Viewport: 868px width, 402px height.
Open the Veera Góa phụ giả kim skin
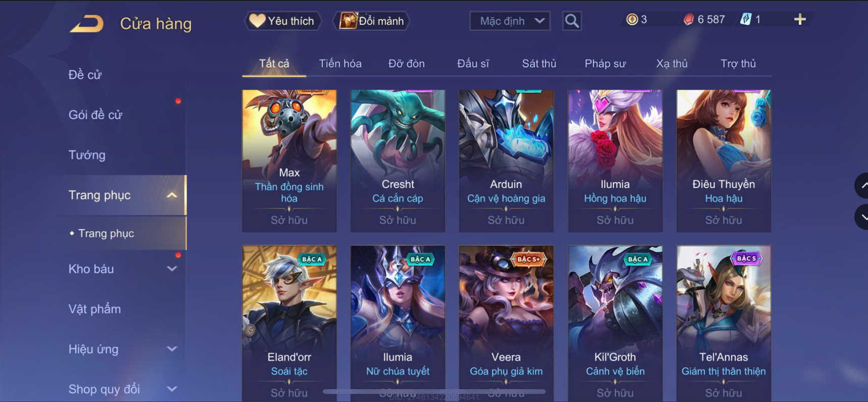point(506,323)
